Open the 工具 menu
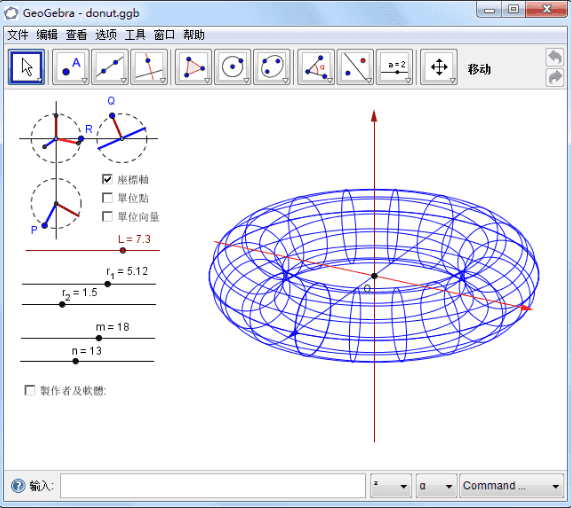 135,35
